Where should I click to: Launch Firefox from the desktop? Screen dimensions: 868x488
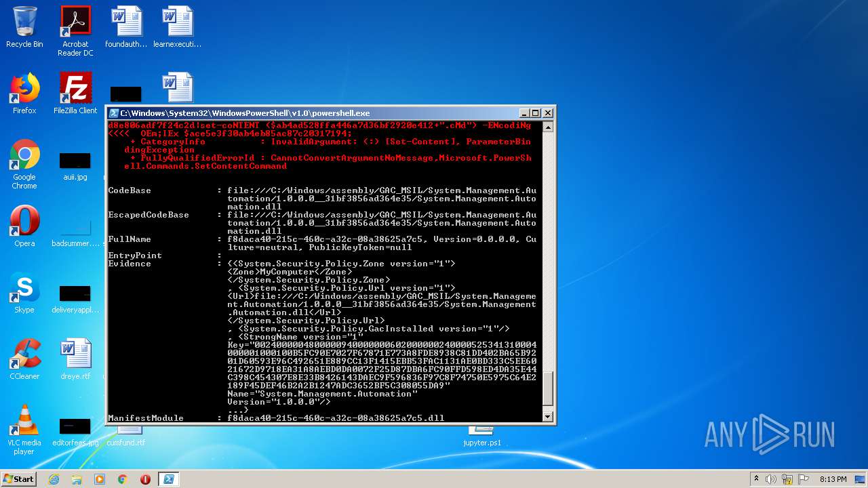click(x=24, y=94)
